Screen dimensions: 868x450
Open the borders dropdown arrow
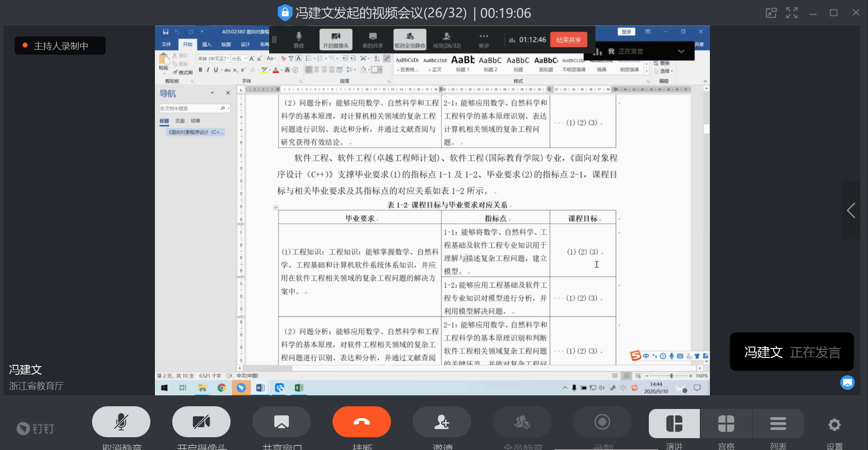point(380,70)
